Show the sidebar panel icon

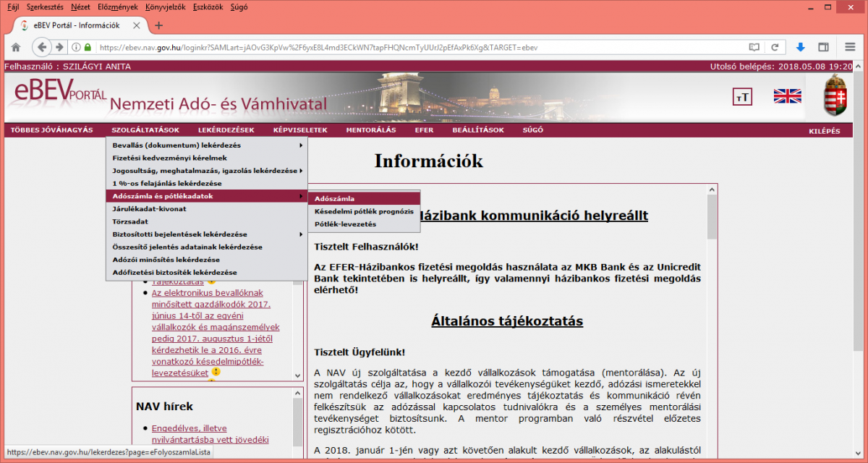[823, 47]
